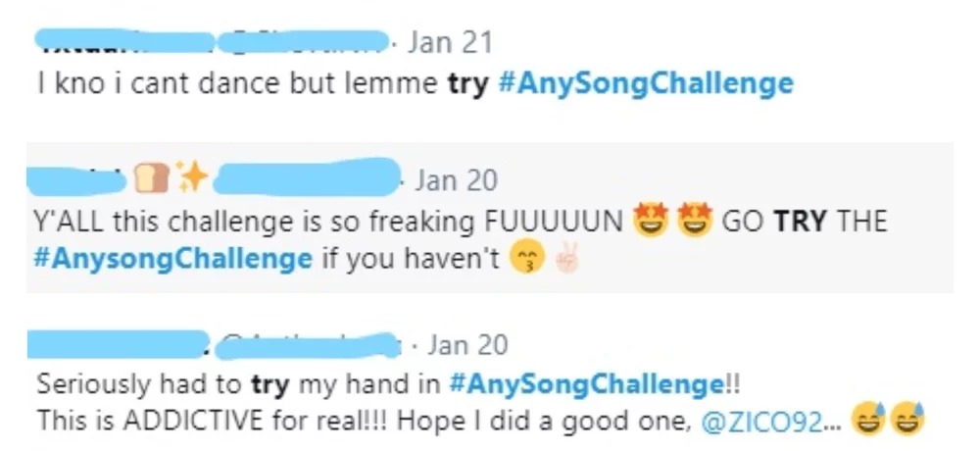Open #AnySongChallenge hashtag in the Jan 21 tweet
Viewport: 980px width, 451px height.
[x=646, y=84]
